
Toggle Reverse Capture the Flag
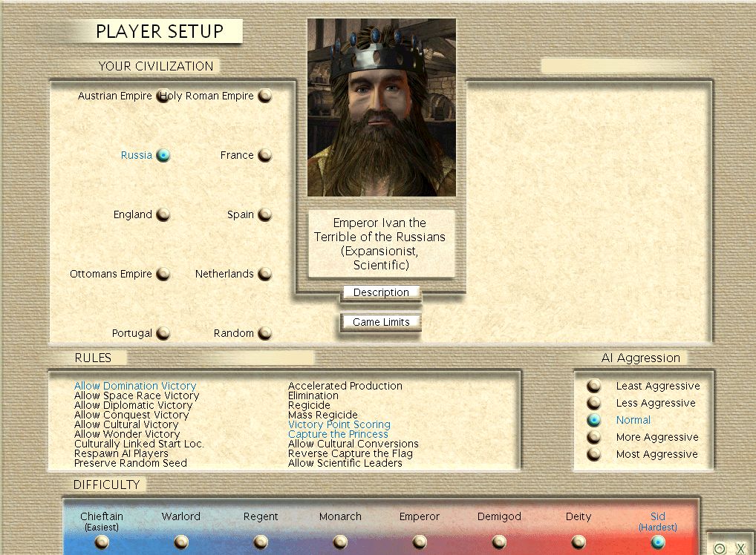[x=351, y=453]
